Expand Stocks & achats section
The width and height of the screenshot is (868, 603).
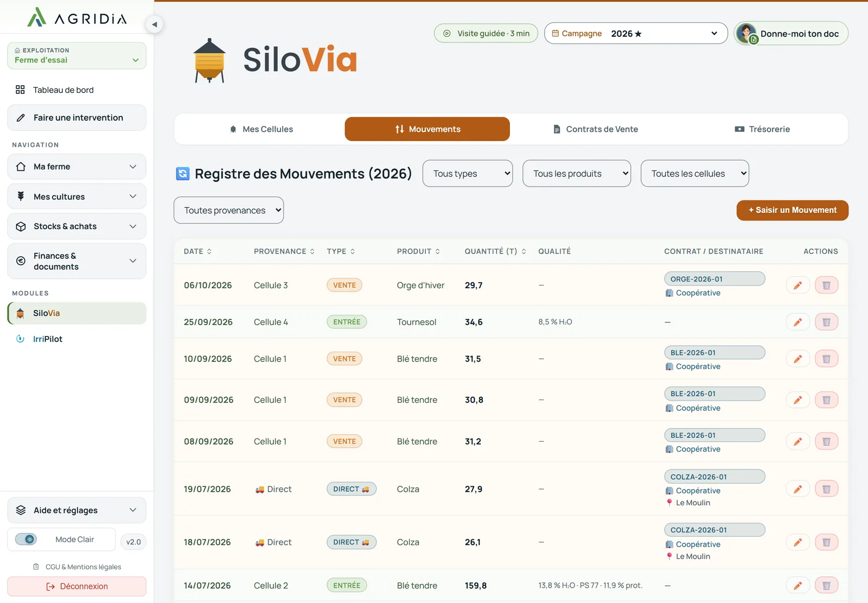pos(76,226)
